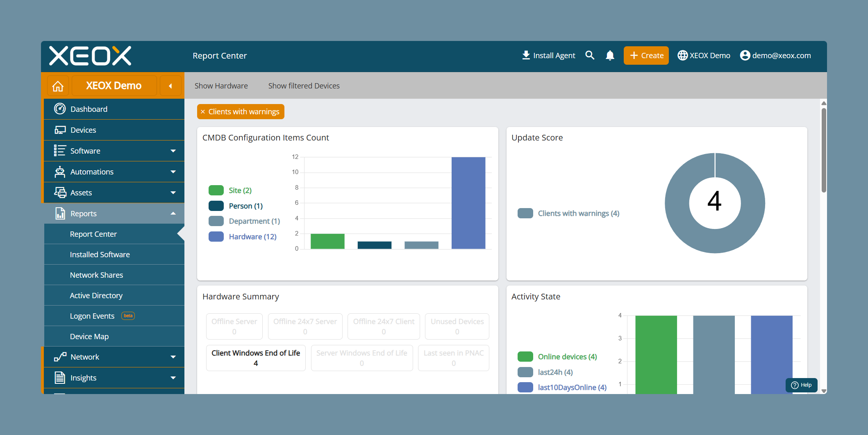Open Active Directory report
This screenshot has height=435, width=868.
pos(114,295)
